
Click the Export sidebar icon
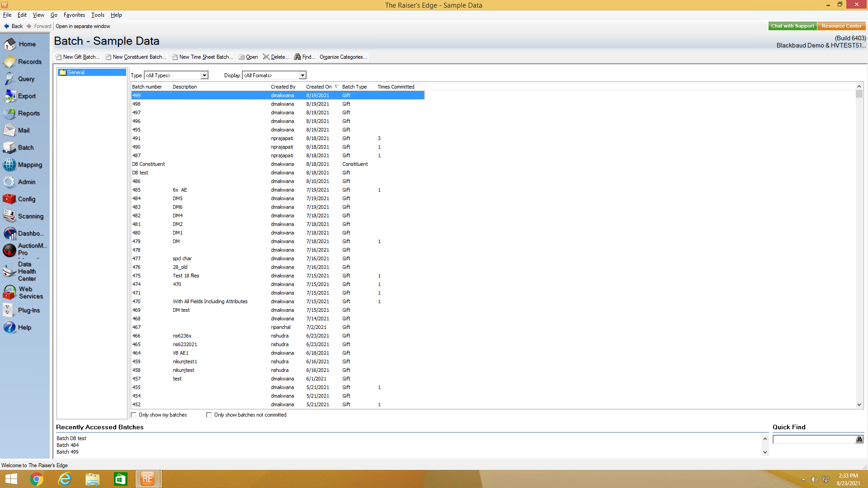[x=10, y=96]
